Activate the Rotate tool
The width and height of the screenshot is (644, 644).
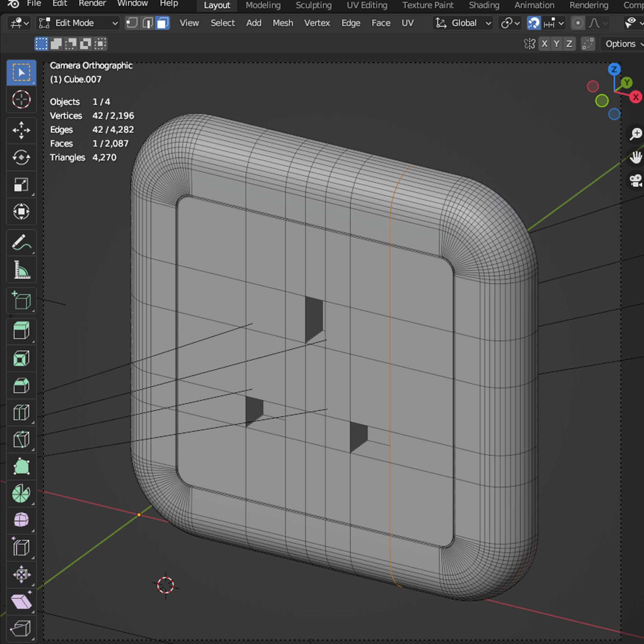[21, 157]
